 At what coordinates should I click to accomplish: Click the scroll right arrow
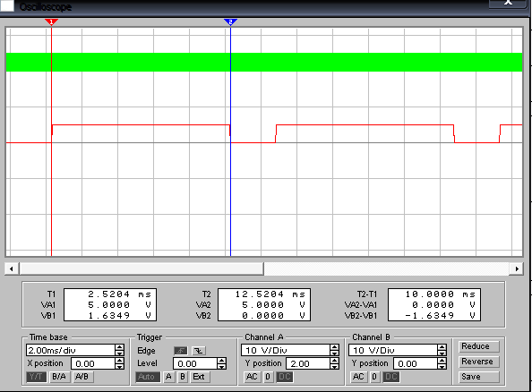517,268
